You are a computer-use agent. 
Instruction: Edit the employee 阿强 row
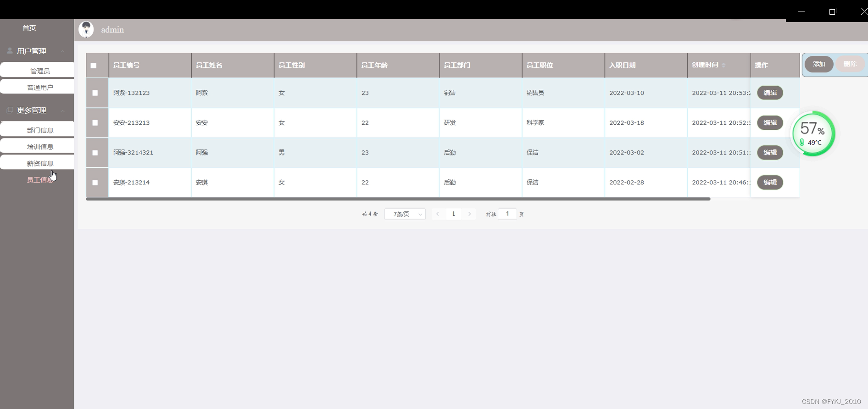pos(770,152)
